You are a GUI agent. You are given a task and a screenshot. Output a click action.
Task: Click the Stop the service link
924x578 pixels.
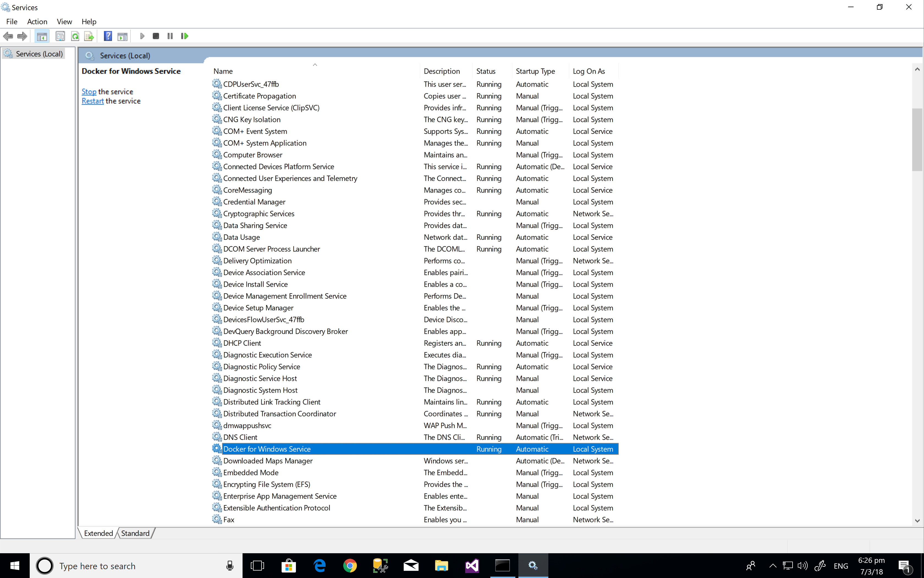(89, 92)
